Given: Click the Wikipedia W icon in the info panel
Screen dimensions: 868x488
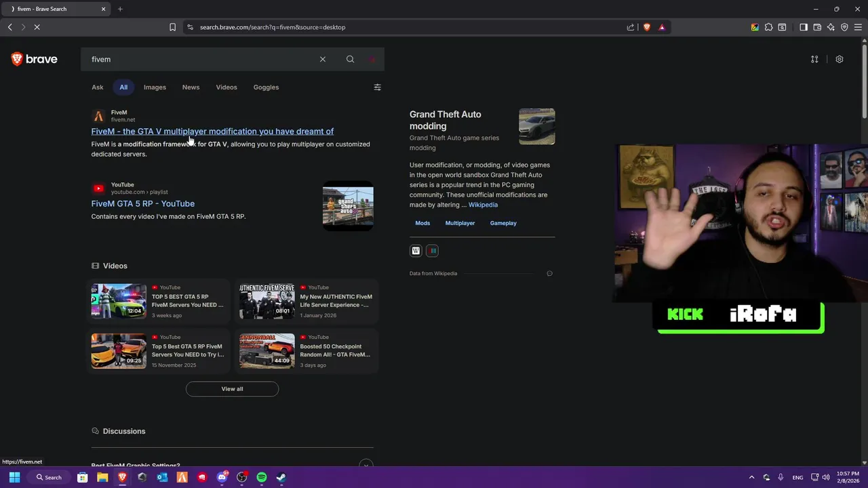Looking at the screenshot, I should pyautogui.click(x=416, y=251).
